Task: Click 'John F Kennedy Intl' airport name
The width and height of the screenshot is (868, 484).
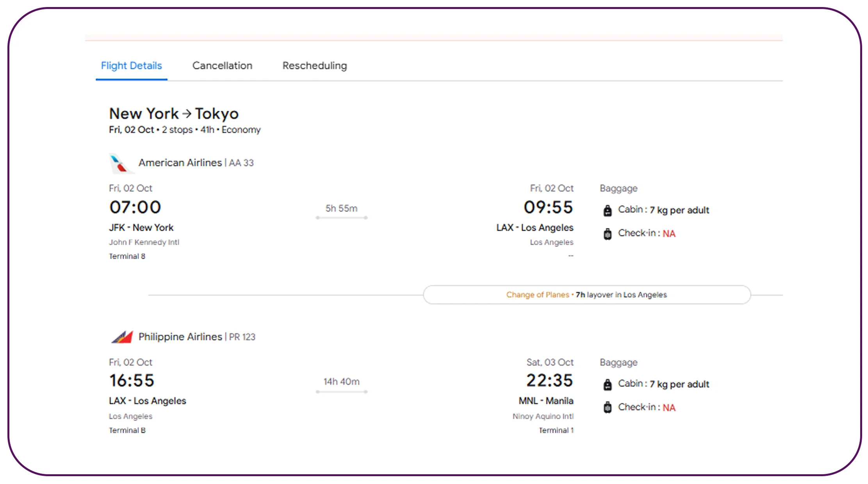Action: click(x=144, y=242)
